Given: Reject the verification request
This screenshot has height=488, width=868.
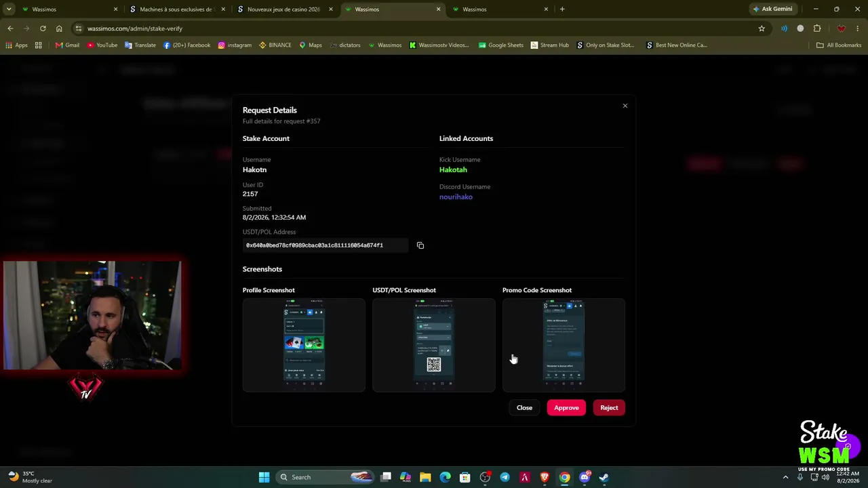Looking at the screenshot, I should coord(609,407).
